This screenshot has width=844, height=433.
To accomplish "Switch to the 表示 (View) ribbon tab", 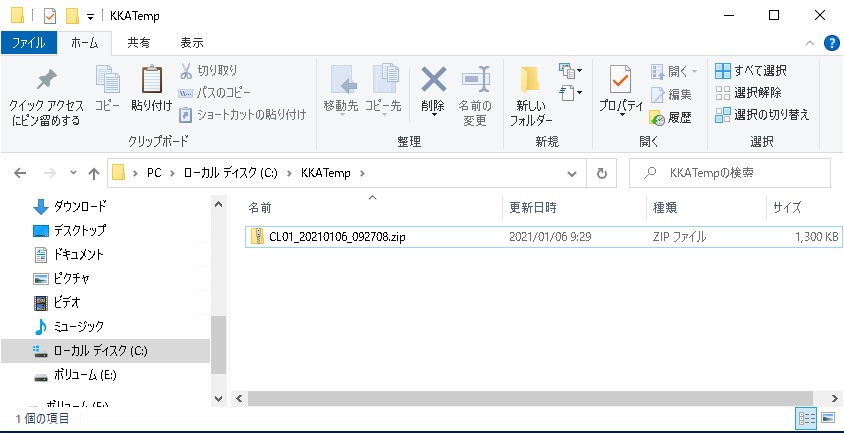I will click(191, 43).
